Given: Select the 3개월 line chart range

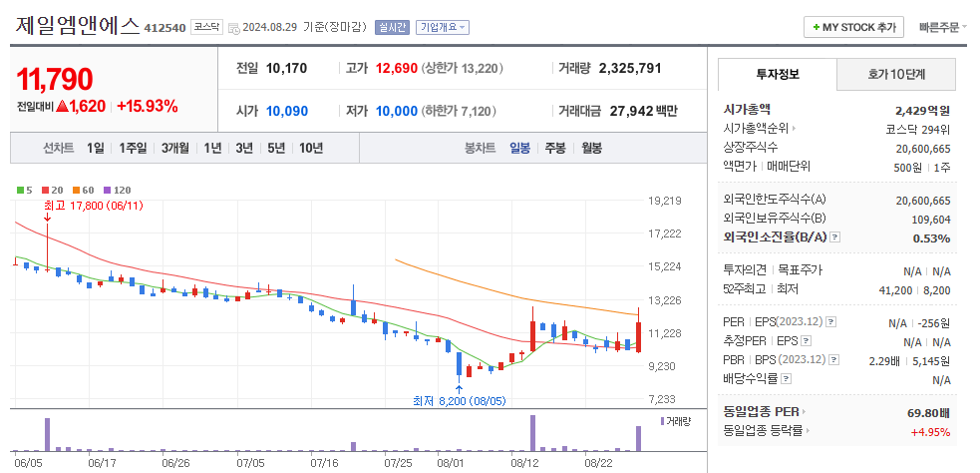Looking at the screenshot, I should point(175,149).
